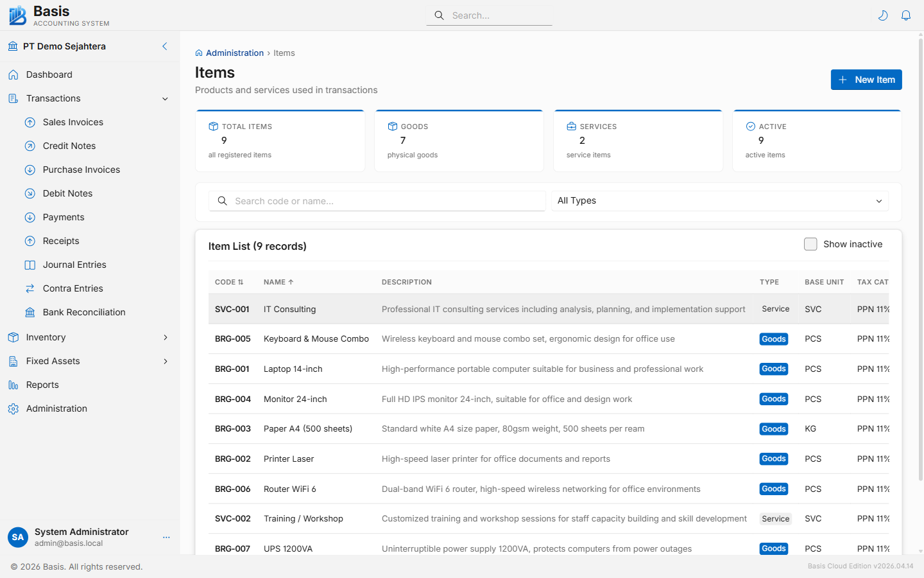Click the Basis logo icon
The height and width of the screenshot is (578, 924).
(17, 15)
